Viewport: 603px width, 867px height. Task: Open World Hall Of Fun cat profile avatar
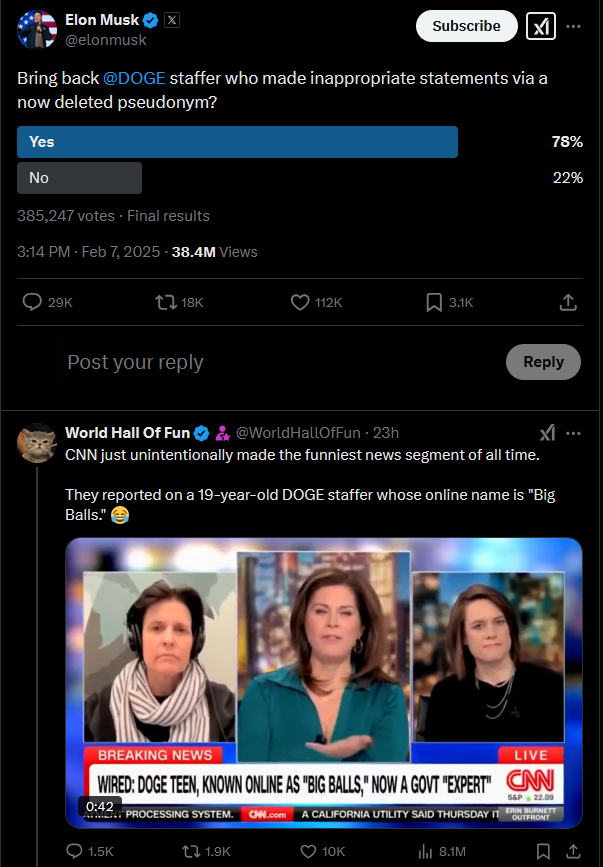point(36,443)
